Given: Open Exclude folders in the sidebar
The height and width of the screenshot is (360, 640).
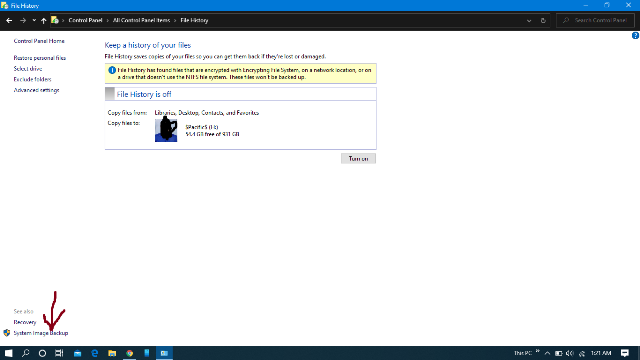Looking at the screenshot, I should [32, 79].
